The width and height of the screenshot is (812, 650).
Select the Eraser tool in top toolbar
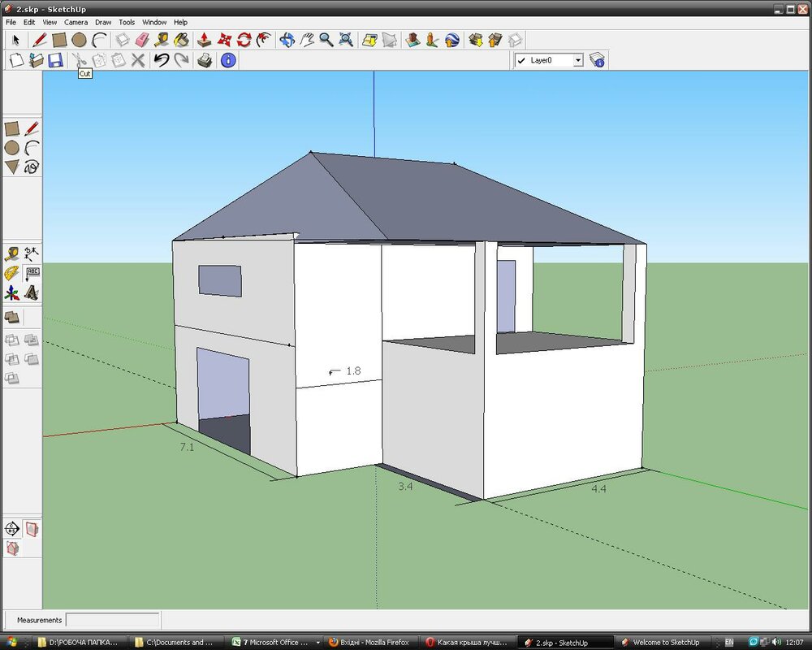pos(142,39)
